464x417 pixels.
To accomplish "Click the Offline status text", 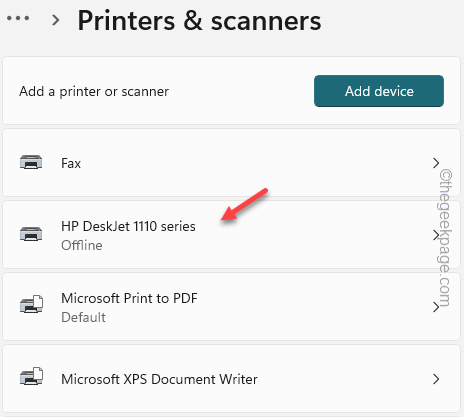I will (x=82, y=245).
